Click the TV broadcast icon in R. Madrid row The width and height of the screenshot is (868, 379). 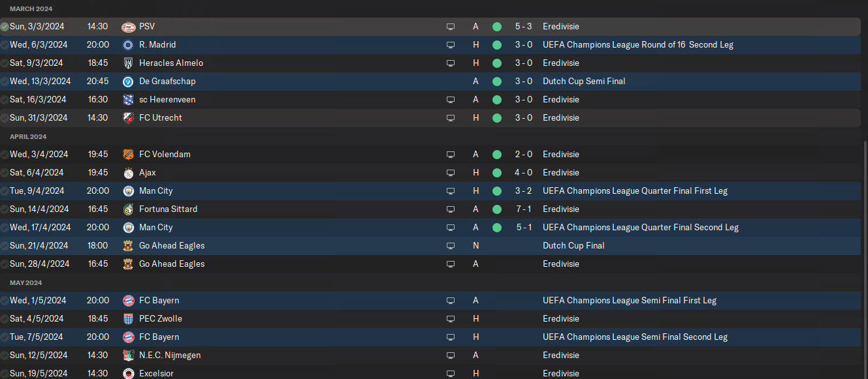click(451, 45)
